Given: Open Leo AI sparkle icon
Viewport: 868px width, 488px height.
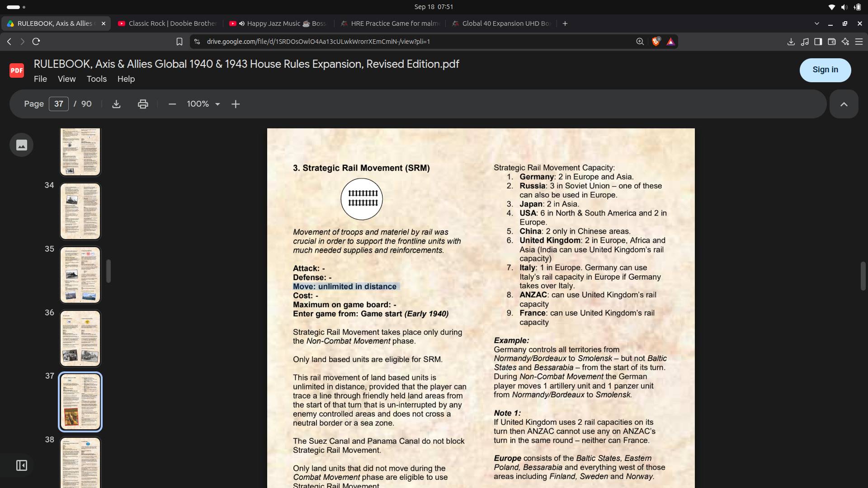Looking at the screenshot, I should [x=845, y=42].
